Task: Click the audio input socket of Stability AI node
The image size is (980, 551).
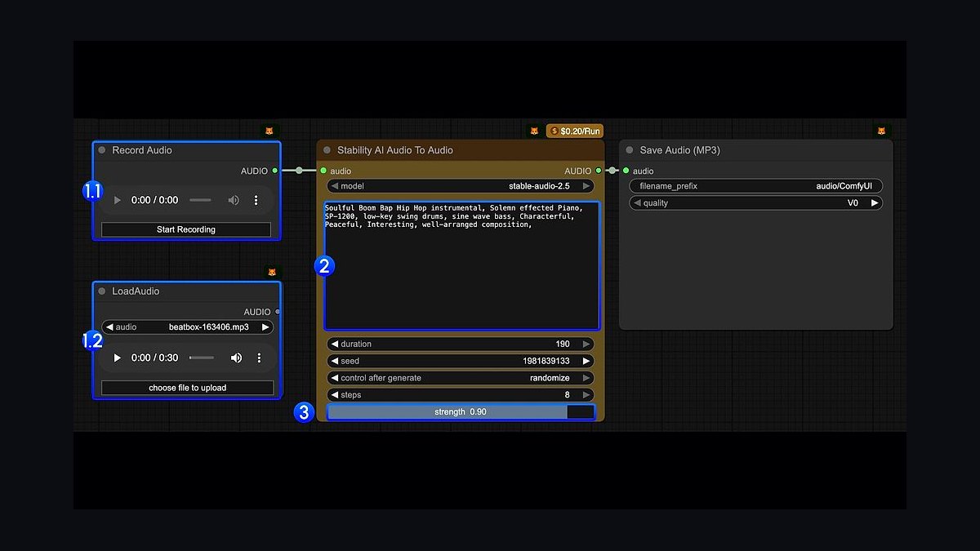Action: coord(323,171)
